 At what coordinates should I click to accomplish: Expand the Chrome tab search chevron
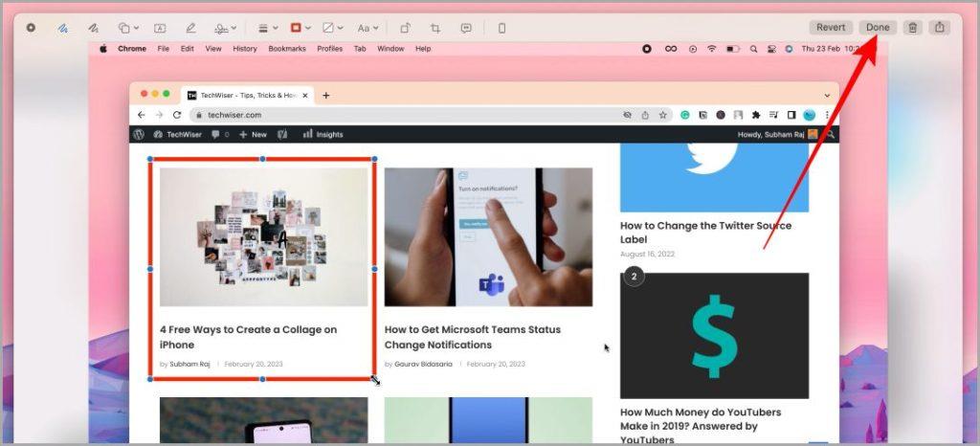tap(827, 96)
